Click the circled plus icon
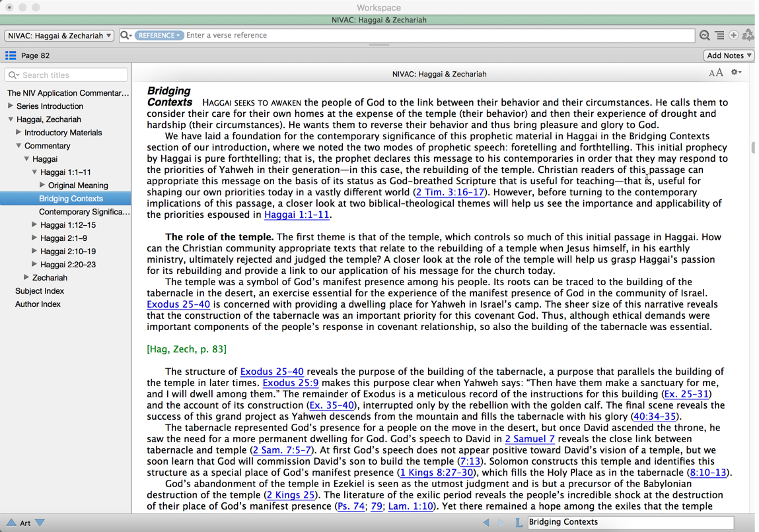This screenshot has height=532, width=759. point(733,36)
